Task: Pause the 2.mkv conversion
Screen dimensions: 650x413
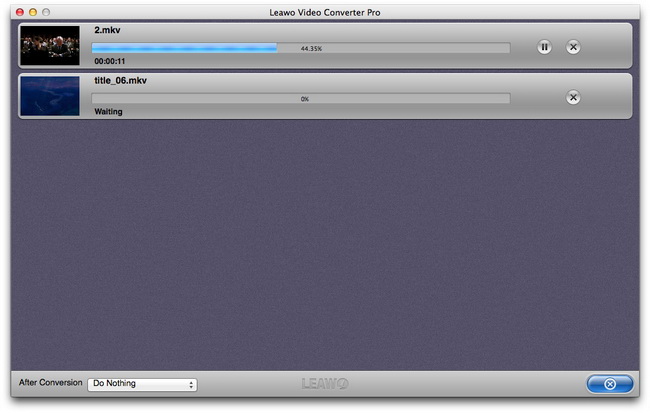Action: [544, 47]
